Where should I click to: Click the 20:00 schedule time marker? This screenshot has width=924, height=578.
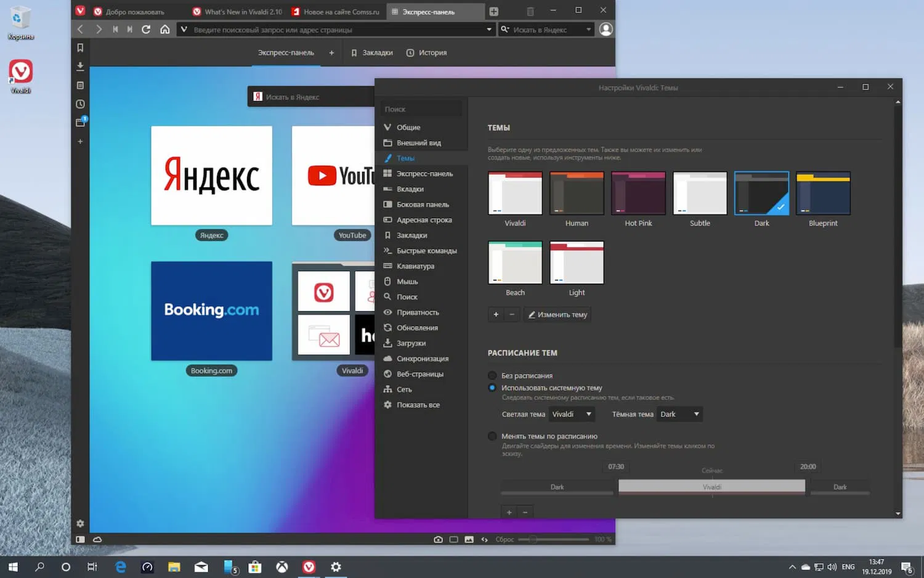click(808, 466)
